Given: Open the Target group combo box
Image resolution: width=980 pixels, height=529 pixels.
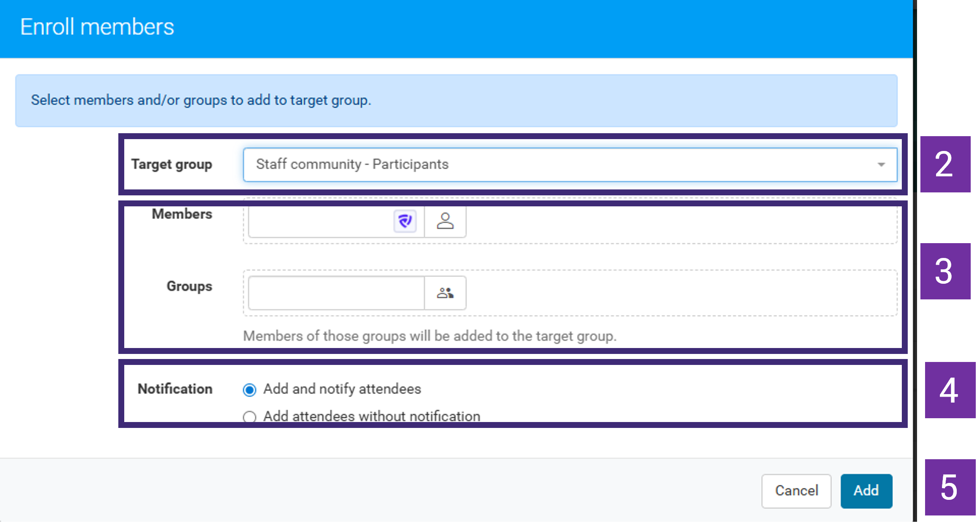Looking at the screenshot, I should point(570,164).
